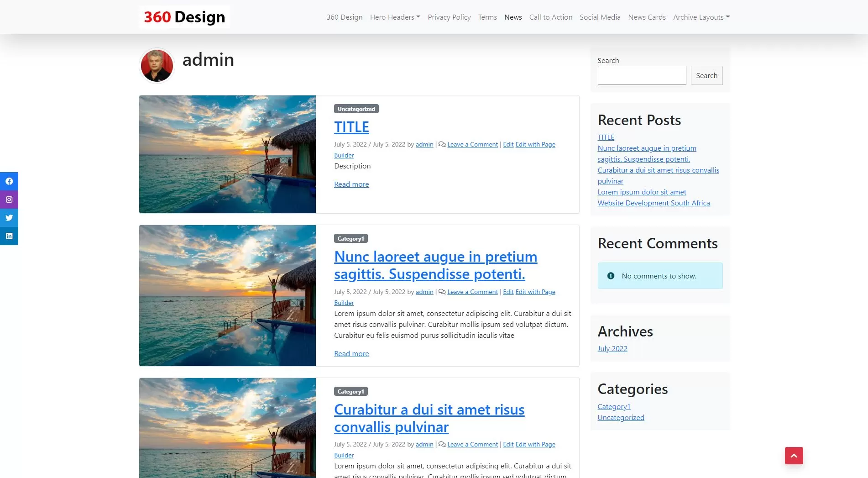Click Edit with Page Builder on Curabitur post
The image size is (868, 478).
point(535,444)
